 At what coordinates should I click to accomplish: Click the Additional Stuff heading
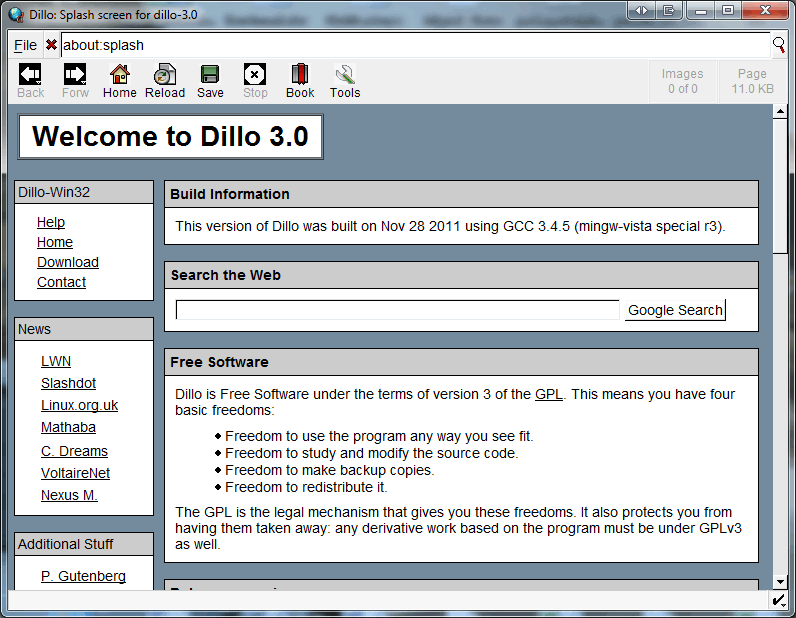click(65, 544)
